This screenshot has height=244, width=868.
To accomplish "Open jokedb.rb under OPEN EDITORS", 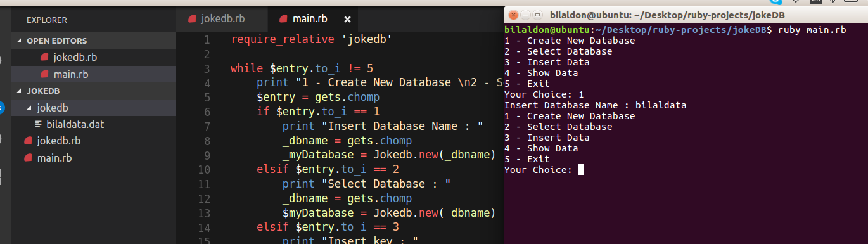I will point(75,57).
